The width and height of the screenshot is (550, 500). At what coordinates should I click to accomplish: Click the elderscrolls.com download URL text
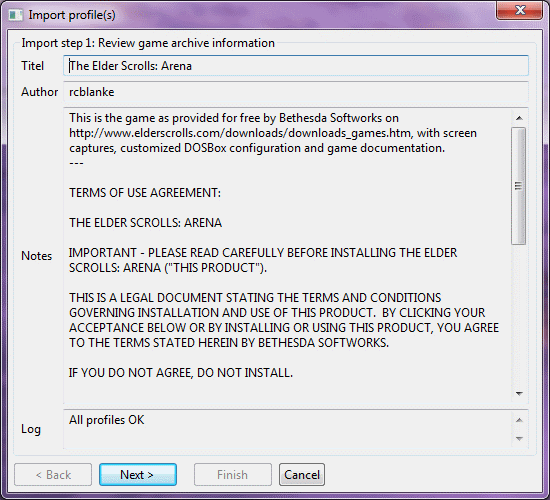point(240,133)
